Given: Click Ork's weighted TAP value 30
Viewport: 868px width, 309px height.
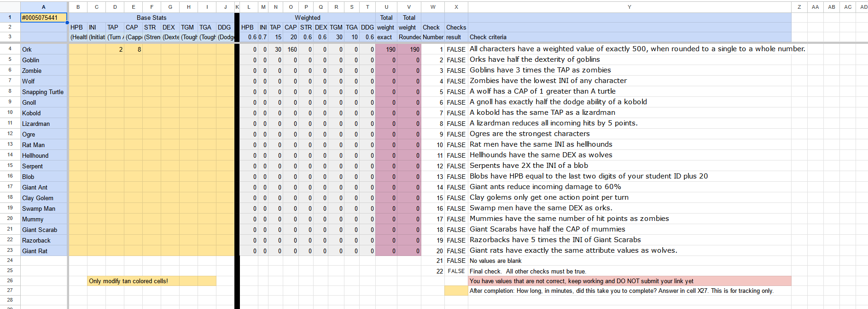Looking at the screenshot, I should pyautogui.click(x=275, y=49).
